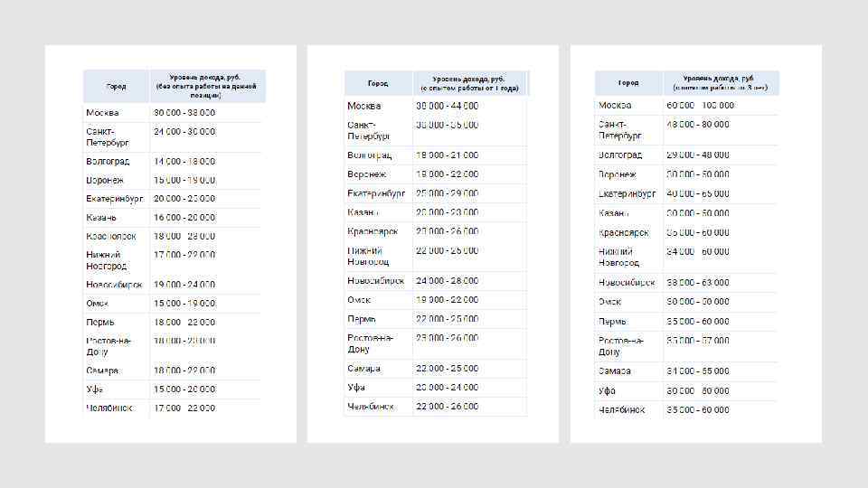Image resolution: width=868 pixels, height=488 pixels.
Task: Click the 40 000 - 65 000 Екатеринбург salary
Action: pyautogui.click(x=698, y=193)
